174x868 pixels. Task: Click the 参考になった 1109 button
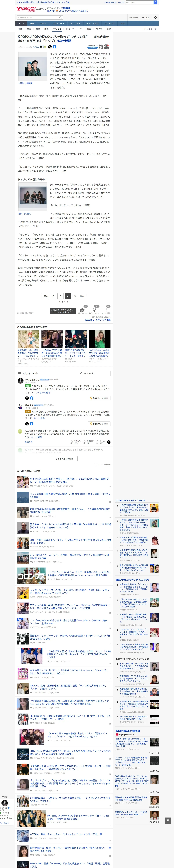click(99, 424)
